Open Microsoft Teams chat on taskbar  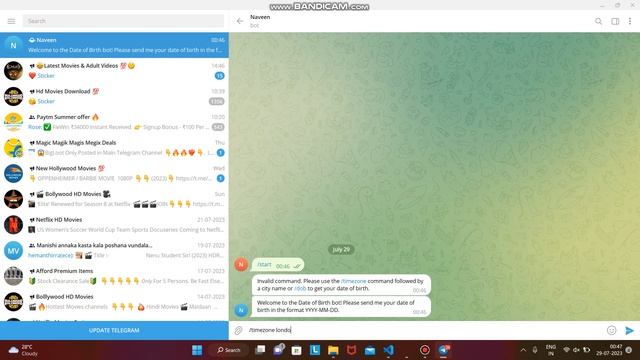(x=279, y=350)
